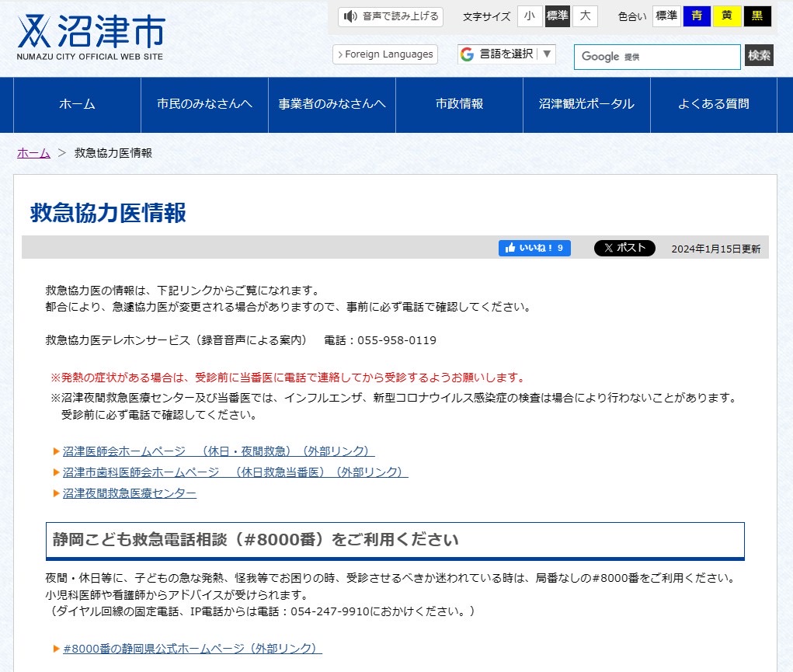Open 市民のみなさんへ in navigation
Viewport: 793px width, 672px height.
[x=204, y=105]
